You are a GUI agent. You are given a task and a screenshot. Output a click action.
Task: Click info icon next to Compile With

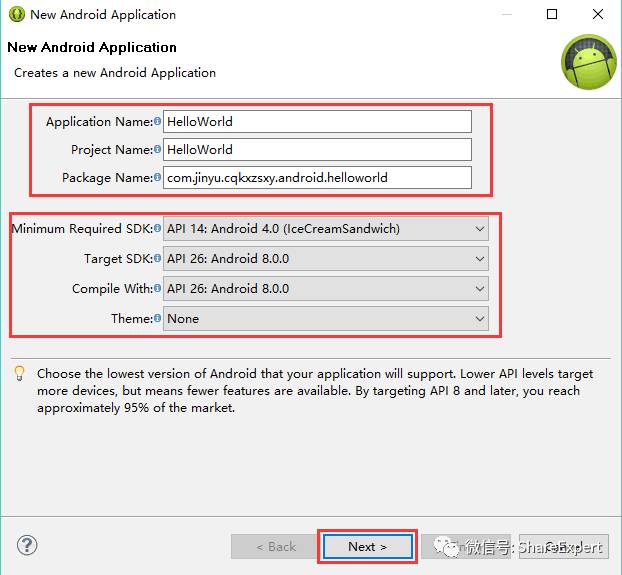157,288
